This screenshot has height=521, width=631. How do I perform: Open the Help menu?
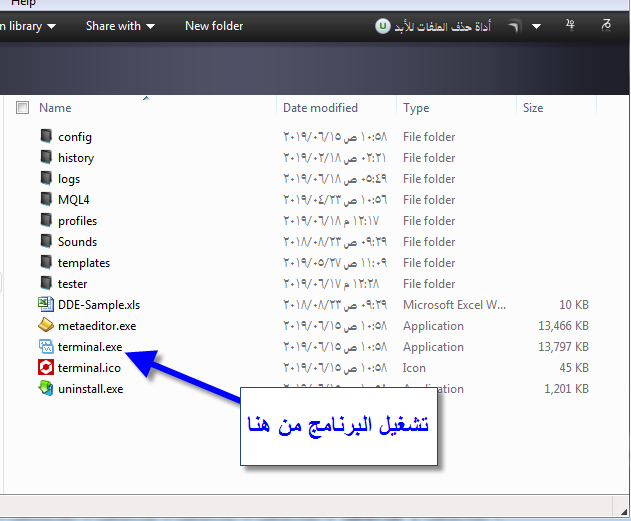[22, 3]
